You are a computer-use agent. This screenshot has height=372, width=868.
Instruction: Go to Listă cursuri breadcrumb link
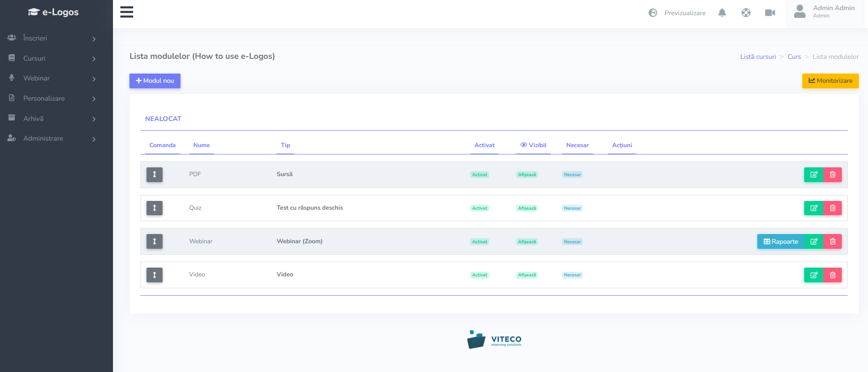pos(758,57)
